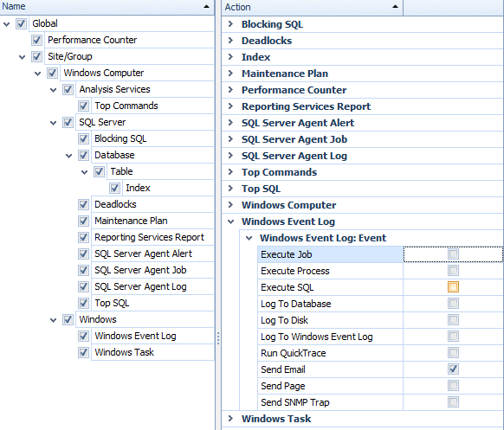Uncheck the Send Email action checkbox

tap(453, 369)
